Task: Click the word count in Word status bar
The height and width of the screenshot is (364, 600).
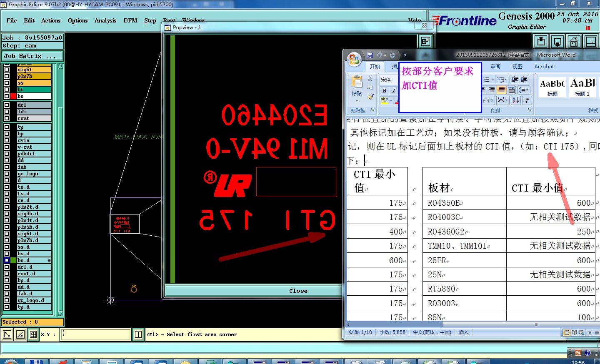Action: 392,332
